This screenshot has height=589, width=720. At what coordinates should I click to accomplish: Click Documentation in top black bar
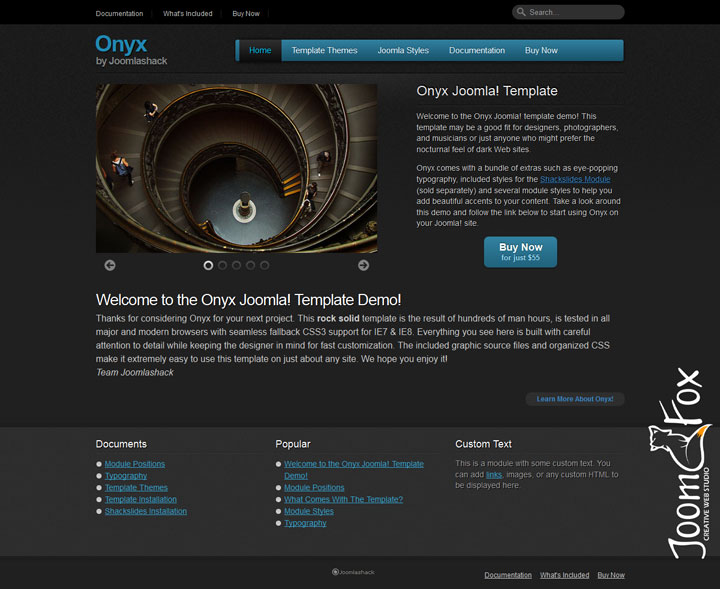click(x=119, y=14)
